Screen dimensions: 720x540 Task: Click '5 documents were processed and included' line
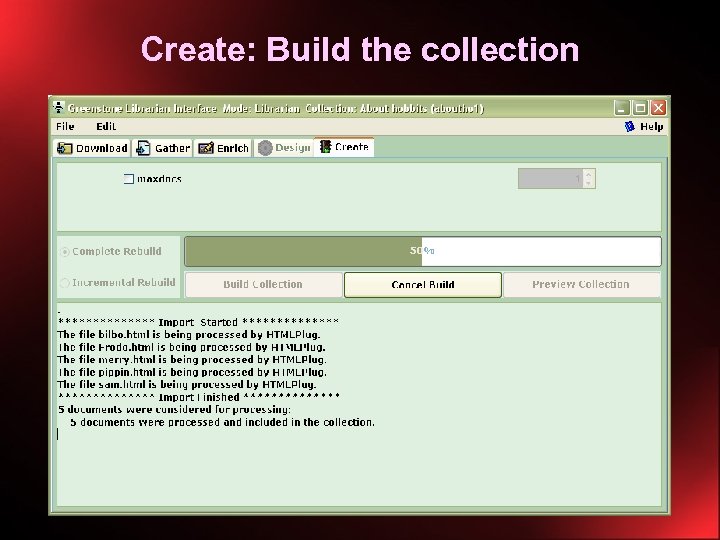[x=222, y=422]
